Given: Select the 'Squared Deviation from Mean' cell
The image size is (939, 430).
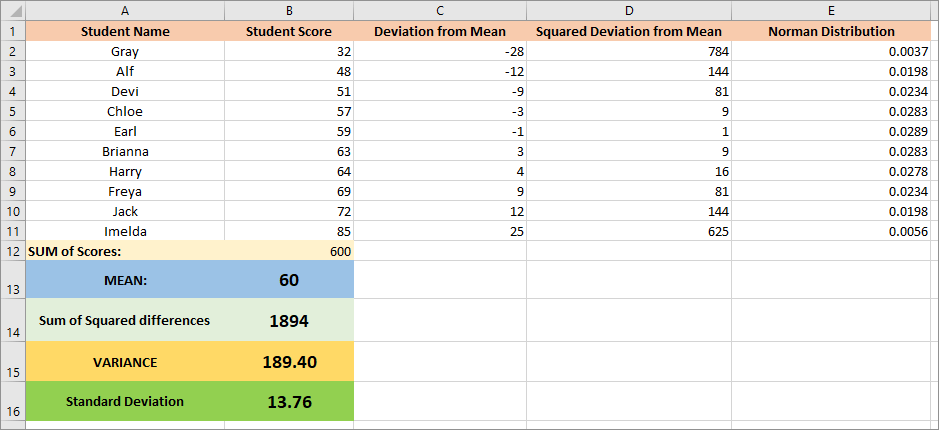Looking at the screenshot, I should click(628, 31).
